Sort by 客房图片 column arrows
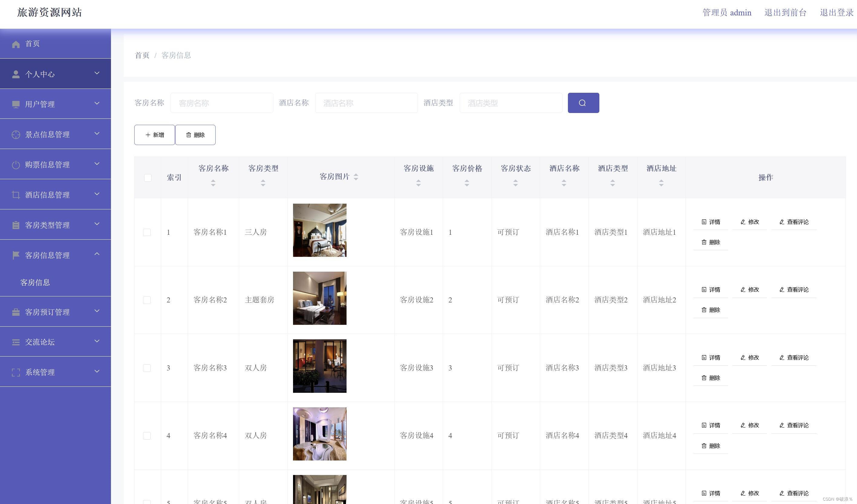857x504 pixels. 356,177
